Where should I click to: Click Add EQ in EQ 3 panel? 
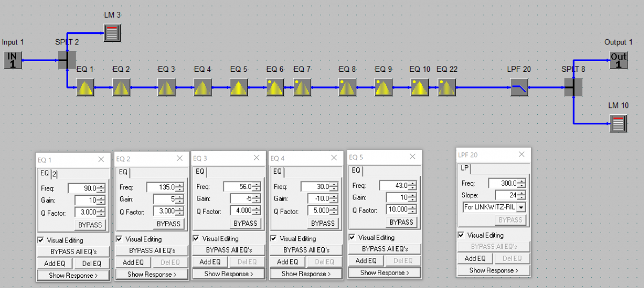(210, 262)
